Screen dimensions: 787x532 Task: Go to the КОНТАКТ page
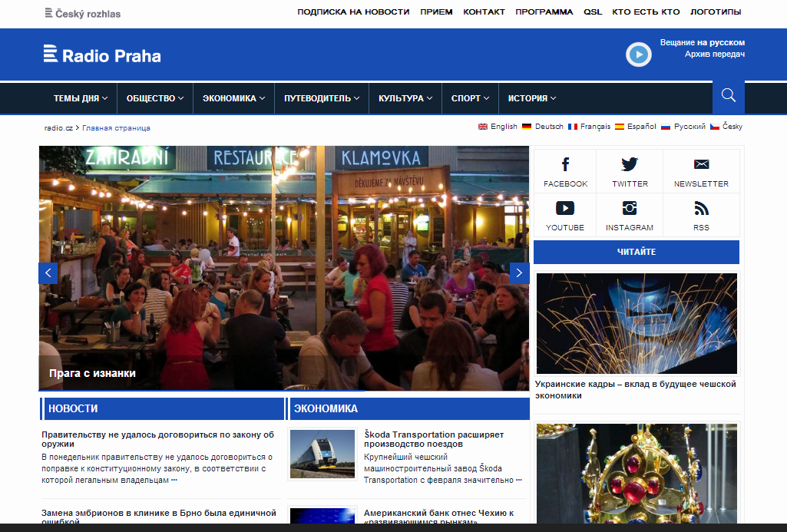[x=484, y=12]
